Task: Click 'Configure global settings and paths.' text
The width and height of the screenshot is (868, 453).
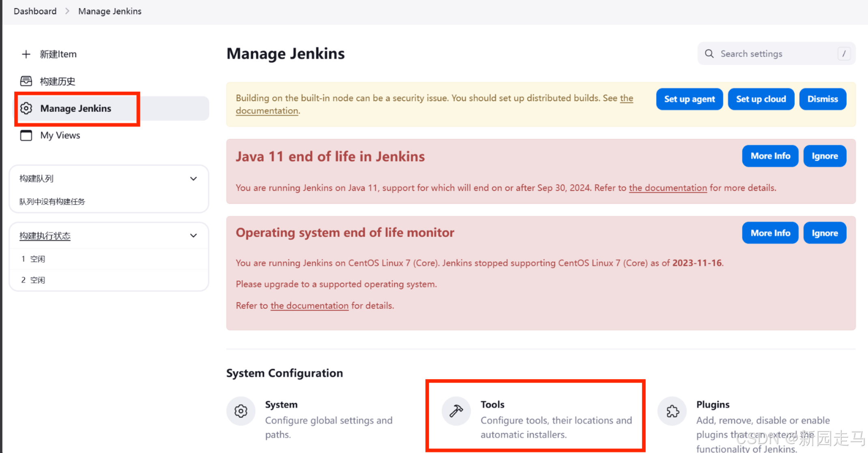Action: (x=329, y=427)
